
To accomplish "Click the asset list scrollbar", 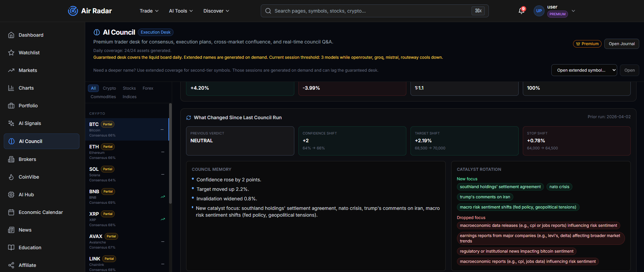I will coord(170,153).
